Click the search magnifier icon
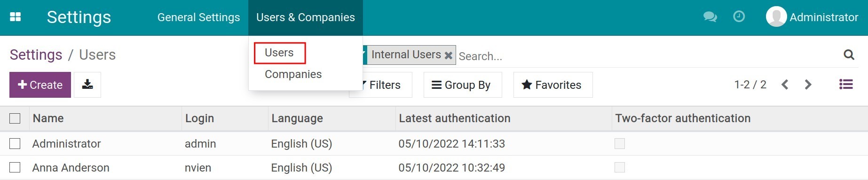Screen dimensions: 868x180 tap(849, 55)
